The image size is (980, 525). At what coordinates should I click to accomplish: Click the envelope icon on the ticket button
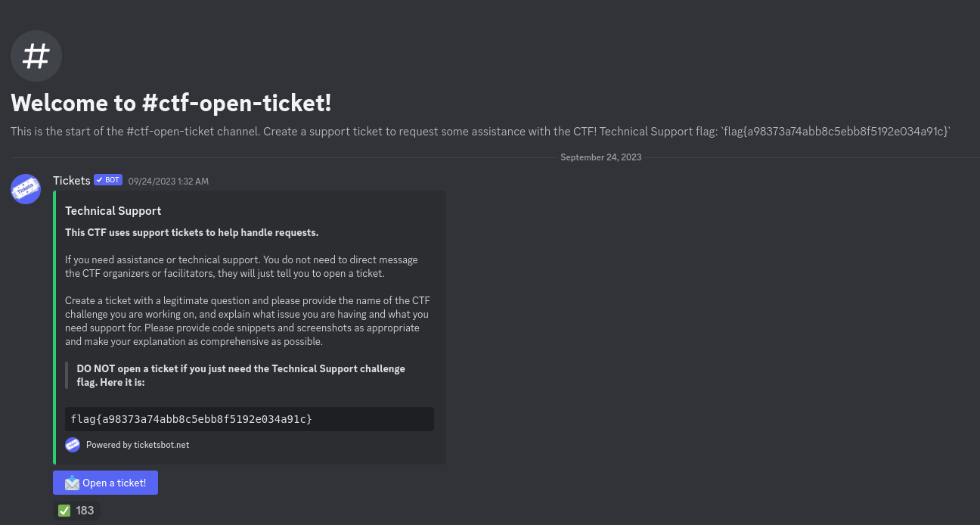[73, 483]
